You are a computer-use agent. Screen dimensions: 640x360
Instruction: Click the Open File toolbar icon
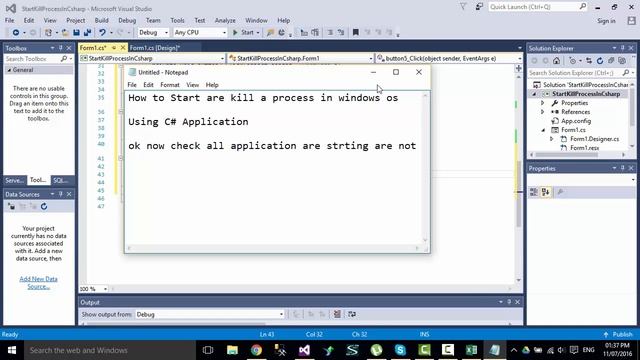click(x=65, y=32)
